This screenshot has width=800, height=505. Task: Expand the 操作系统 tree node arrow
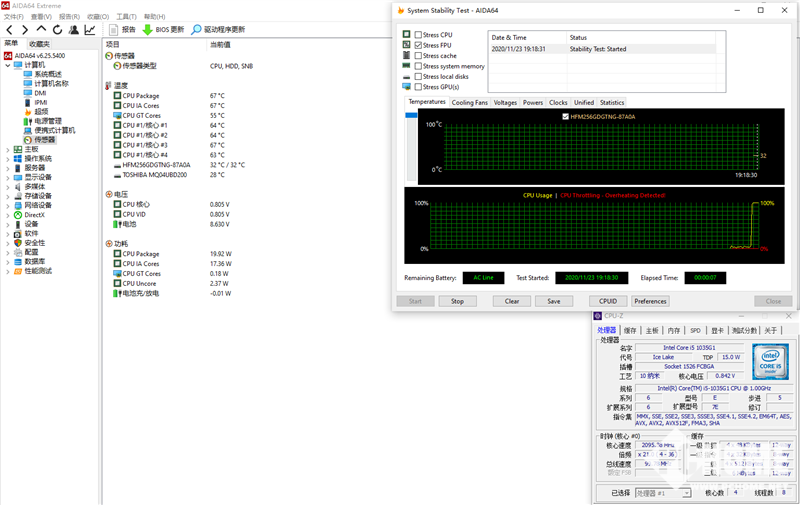pos(8,159)
